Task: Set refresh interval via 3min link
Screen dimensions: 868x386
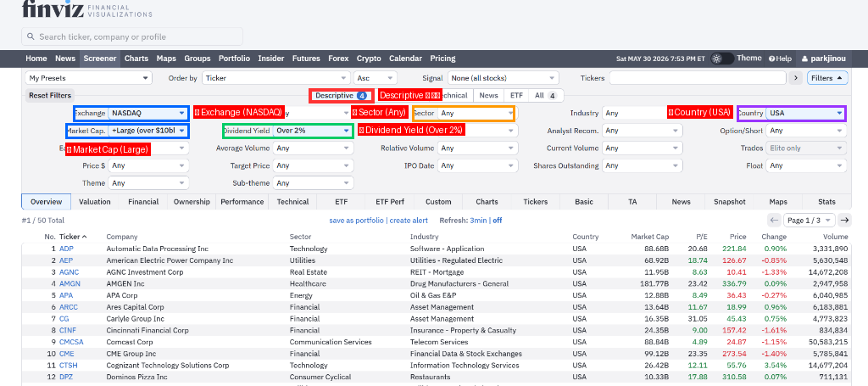Action: pos(478,221)
